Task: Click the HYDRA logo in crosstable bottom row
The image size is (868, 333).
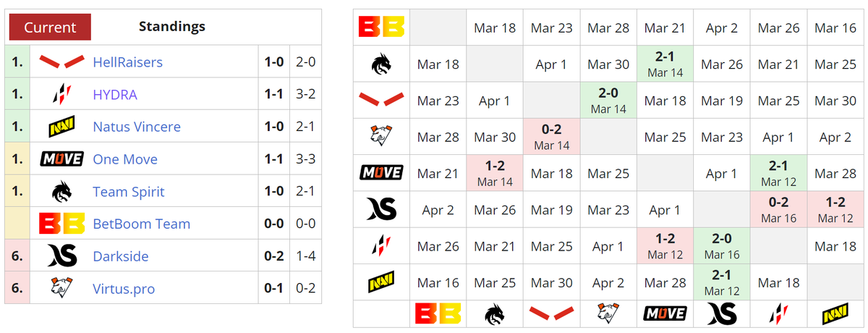Action: 779,313
